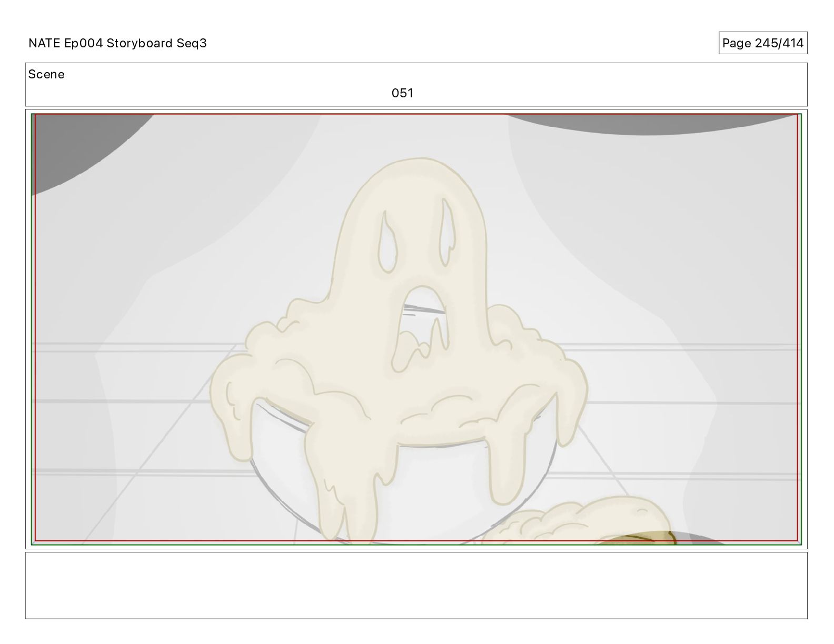The width and height of the screenshot is (834, 644).
Task: Click the 'NATE Ep004 Storyboard Seq3' title text
Action: [x=117, y=43]
